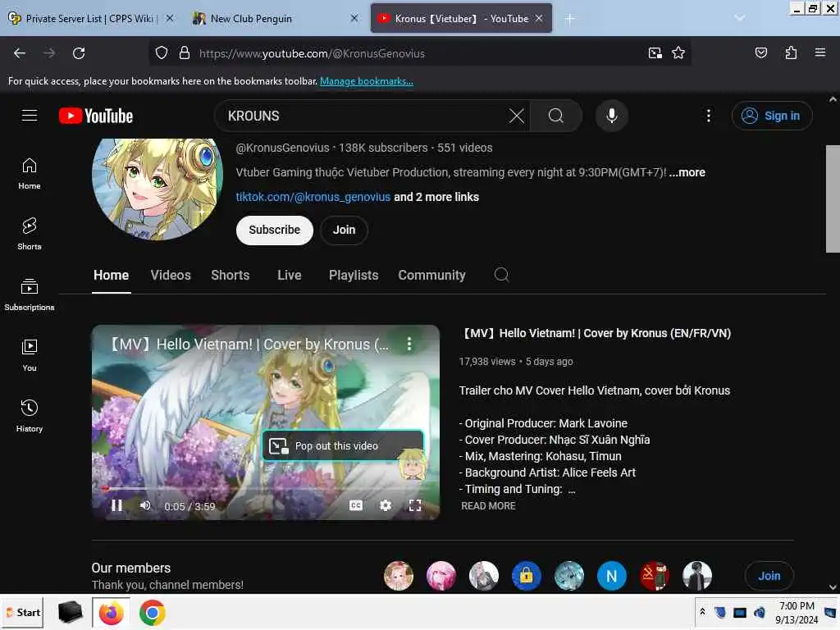Click Sign in button
The image size is (840, 630).
[772, 116]
